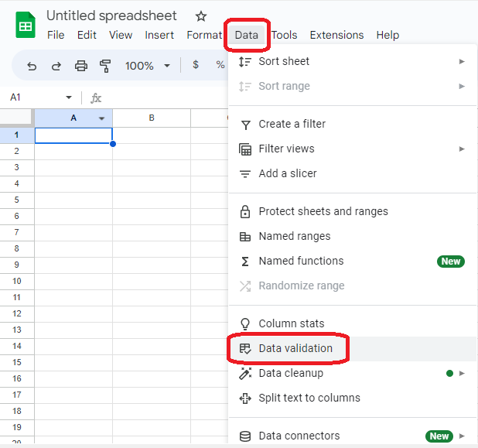Open the Help menu
Screen dimensions: 478x448
[388, 35]
